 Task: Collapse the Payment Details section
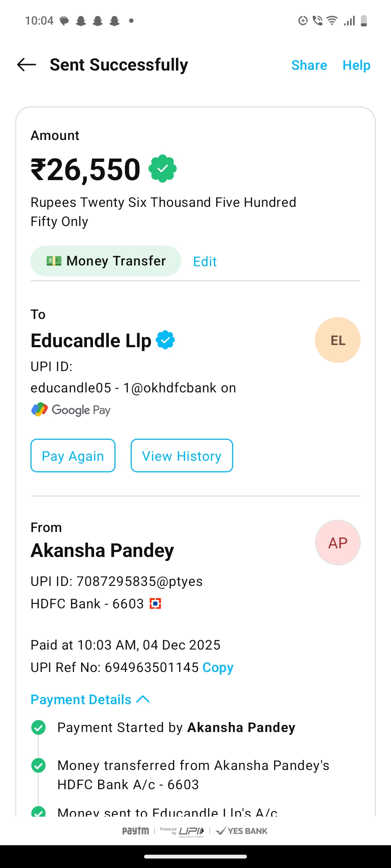click(81, 699)
